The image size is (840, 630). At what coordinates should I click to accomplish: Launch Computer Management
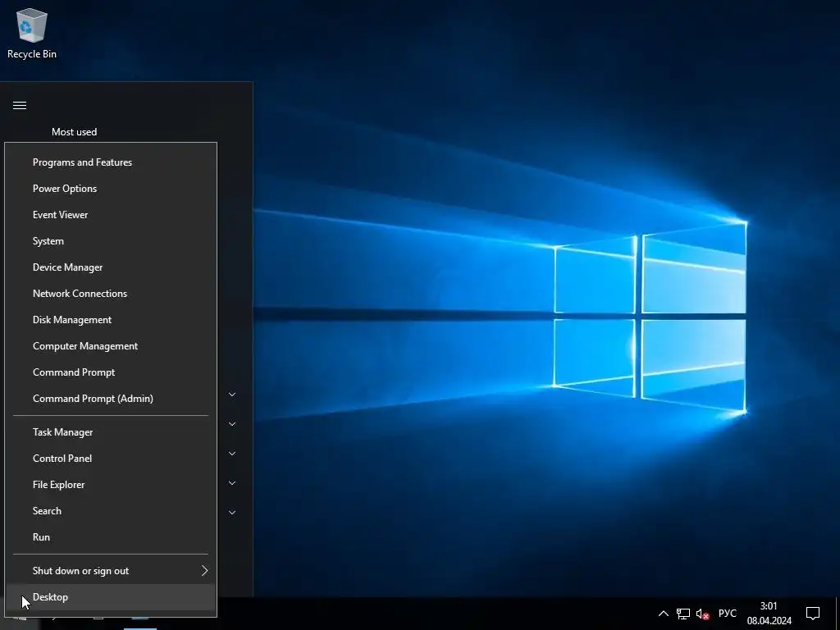point(111,346)
